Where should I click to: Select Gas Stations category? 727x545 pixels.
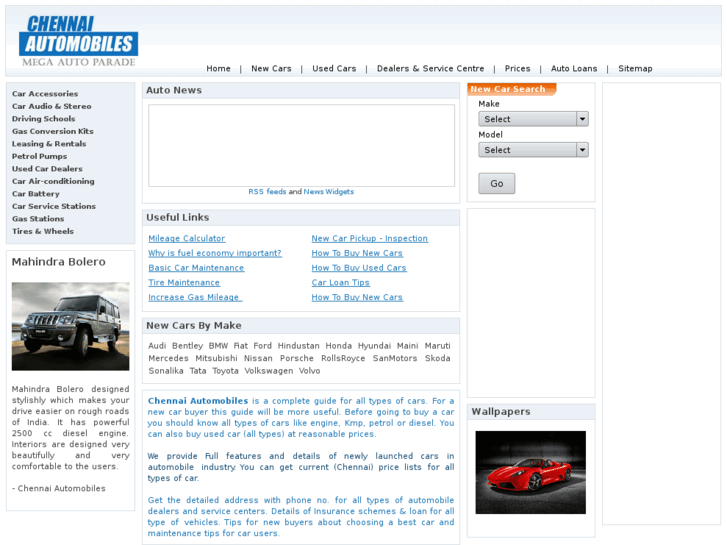click(x=38, y=219)
